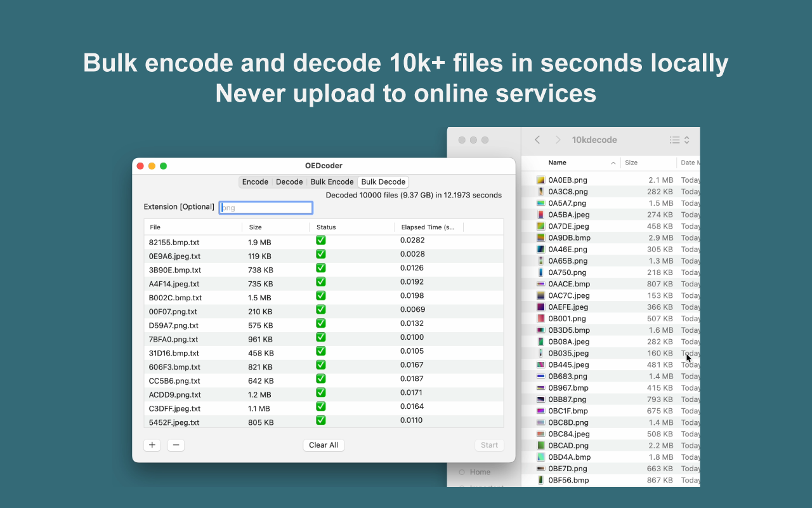Image resolution: width=812 pixels, height=508 pixels.
Task: Sort the Finder list by the Name column
Action: coord(582,163)
